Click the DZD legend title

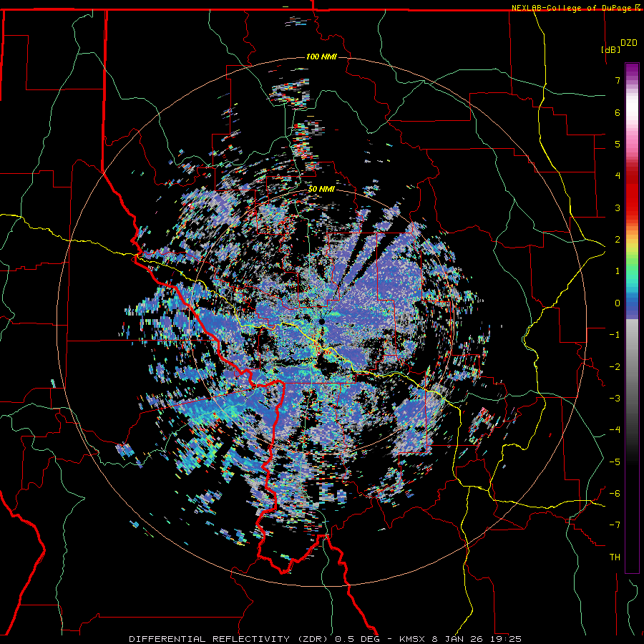point(629,43)
